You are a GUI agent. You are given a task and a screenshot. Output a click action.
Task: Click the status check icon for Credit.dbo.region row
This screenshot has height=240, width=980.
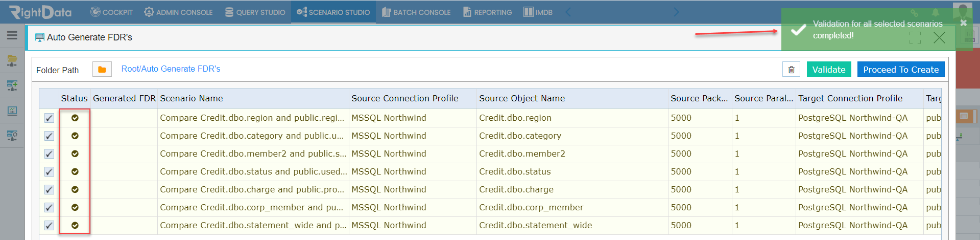coord(75,118)
